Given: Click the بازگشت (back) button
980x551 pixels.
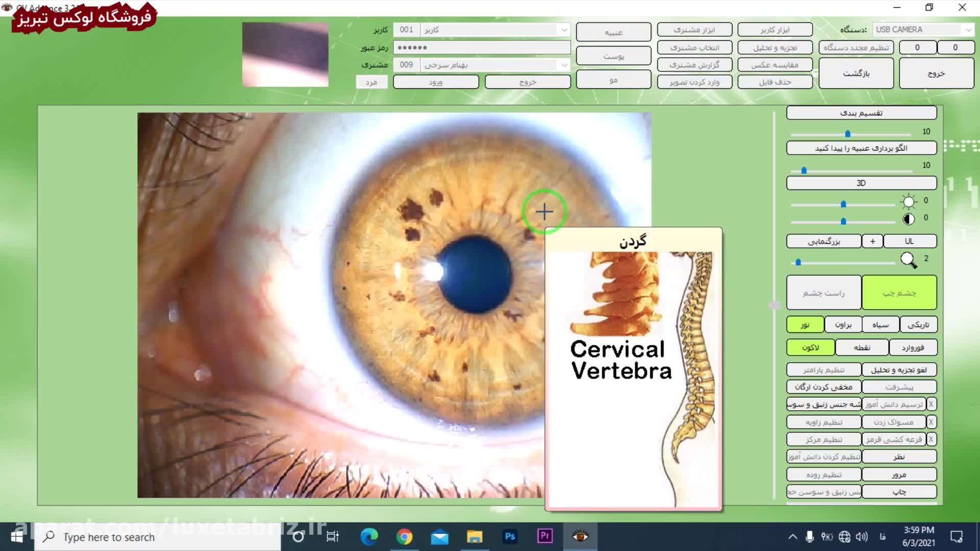Looking at the screenshot, I should coord(856,73).
